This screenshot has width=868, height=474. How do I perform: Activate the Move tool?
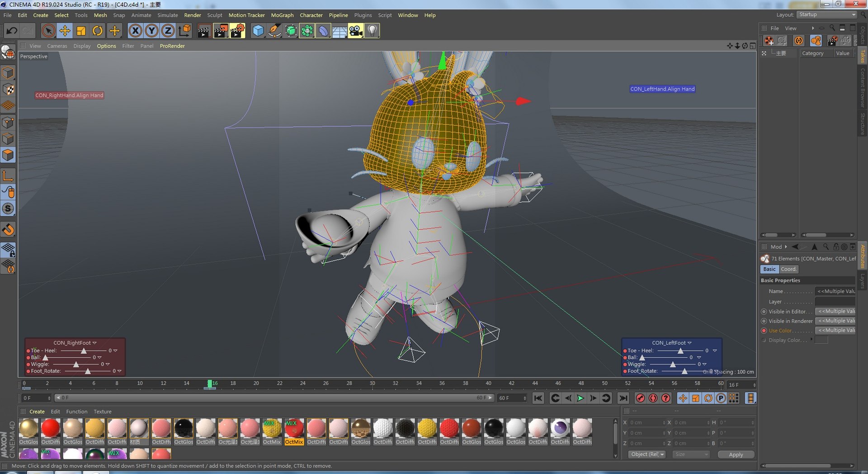[65, 31]
